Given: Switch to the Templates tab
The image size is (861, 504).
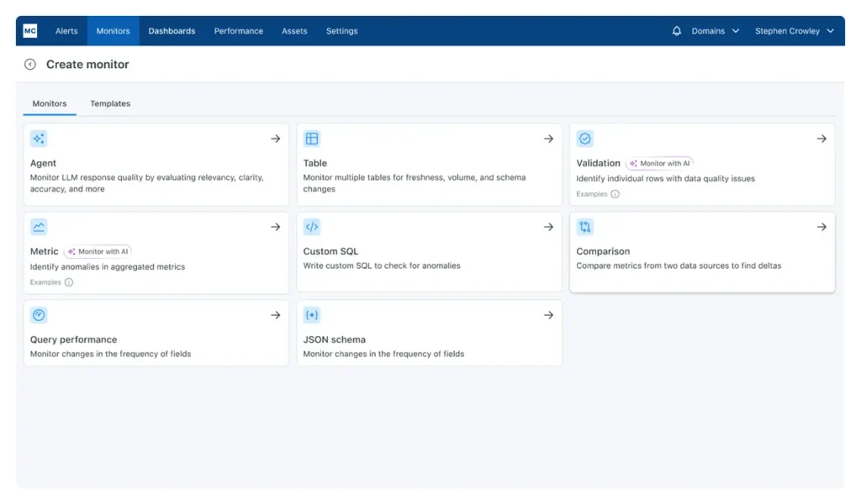Looking at the screenshot, I should [x=110, y=103].
